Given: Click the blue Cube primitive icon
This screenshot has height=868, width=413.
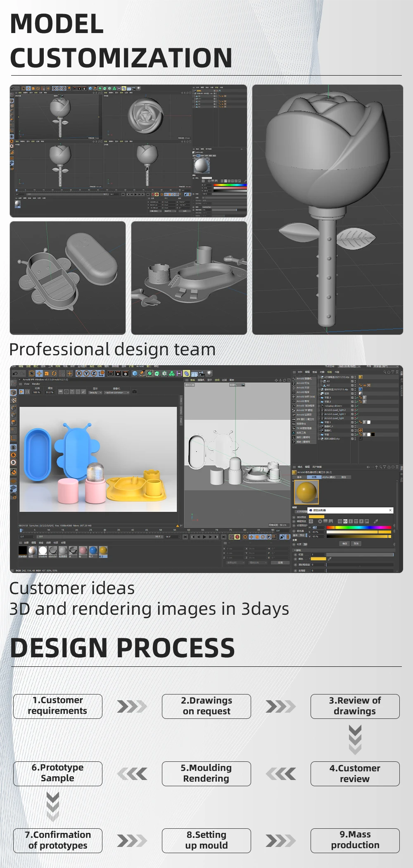Looking at the screenshot, I should coord(135,373).
